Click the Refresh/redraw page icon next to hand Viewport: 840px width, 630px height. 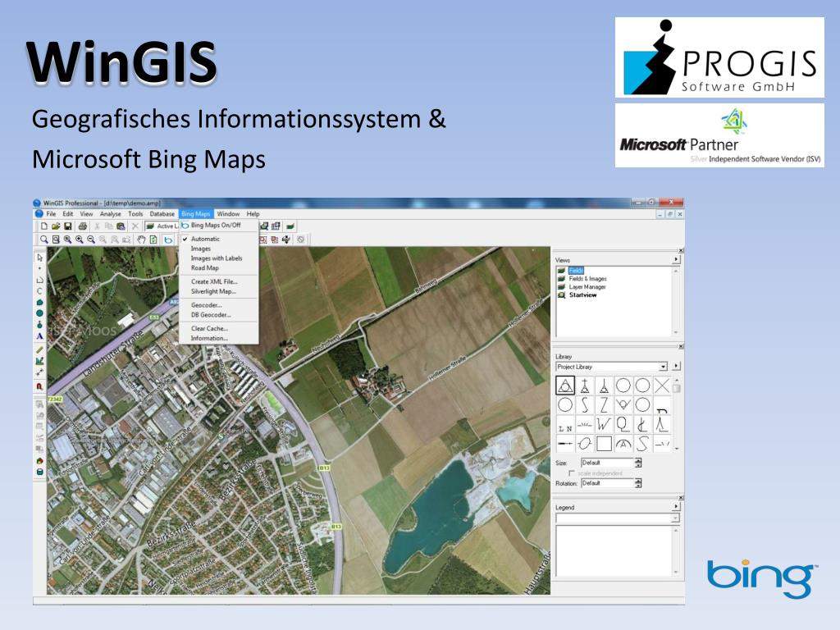pyautogui.click(x=153, y=240)
